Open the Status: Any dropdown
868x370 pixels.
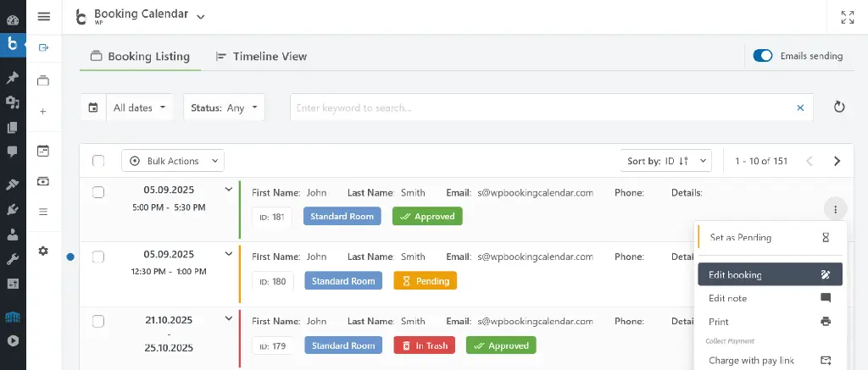coord(224,108)
